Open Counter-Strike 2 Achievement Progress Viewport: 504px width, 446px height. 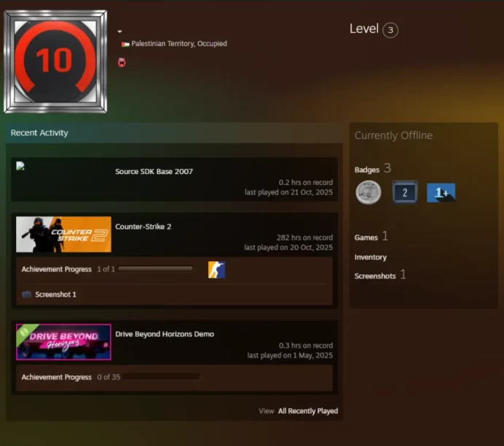click(x=57, y=269)
